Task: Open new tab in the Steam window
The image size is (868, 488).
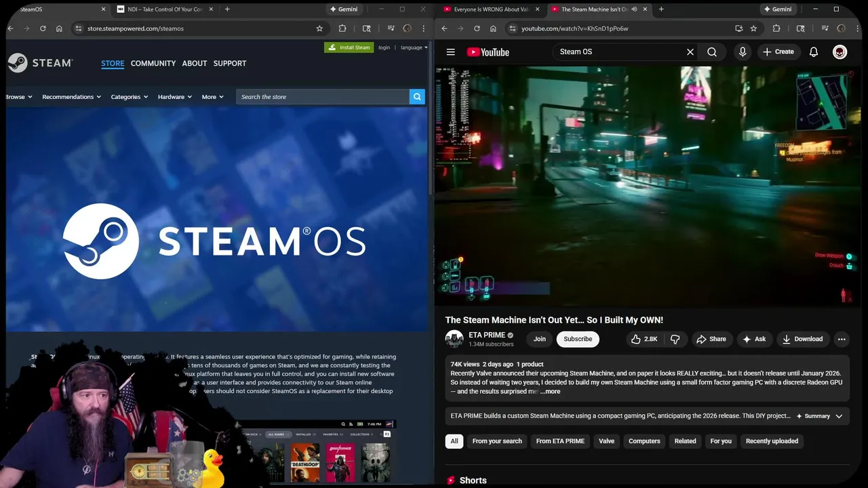Action: click(x=227, y=9)
